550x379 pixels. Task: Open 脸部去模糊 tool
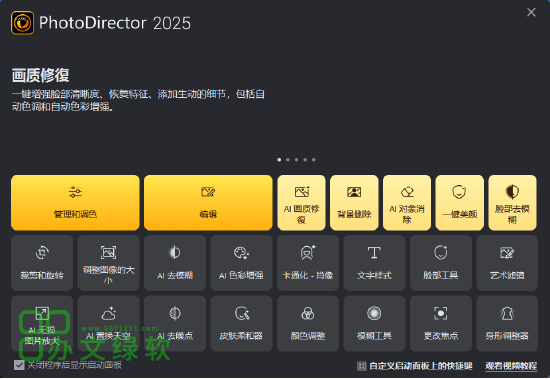tap(512, 203)
